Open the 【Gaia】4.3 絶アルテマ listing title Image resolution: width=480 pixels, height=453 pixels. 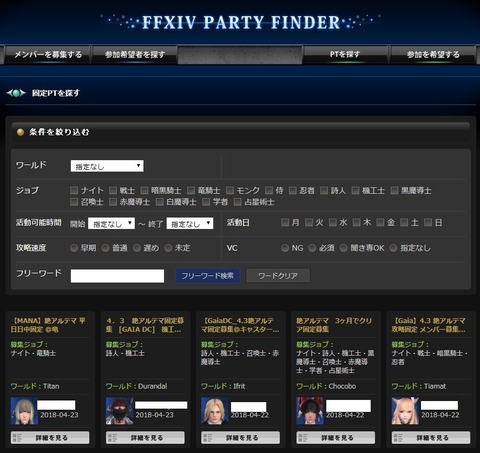tap(429, 325)
